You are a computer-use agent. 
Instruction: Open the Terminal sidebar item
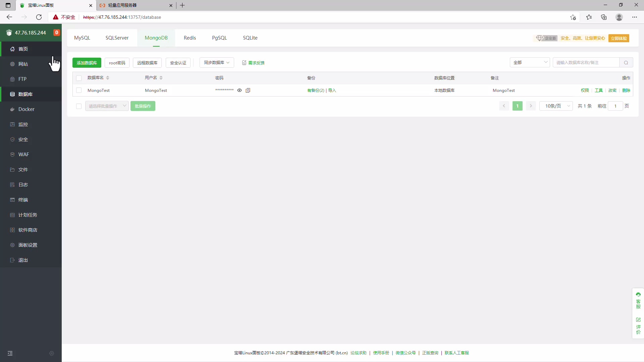point(23,200)
